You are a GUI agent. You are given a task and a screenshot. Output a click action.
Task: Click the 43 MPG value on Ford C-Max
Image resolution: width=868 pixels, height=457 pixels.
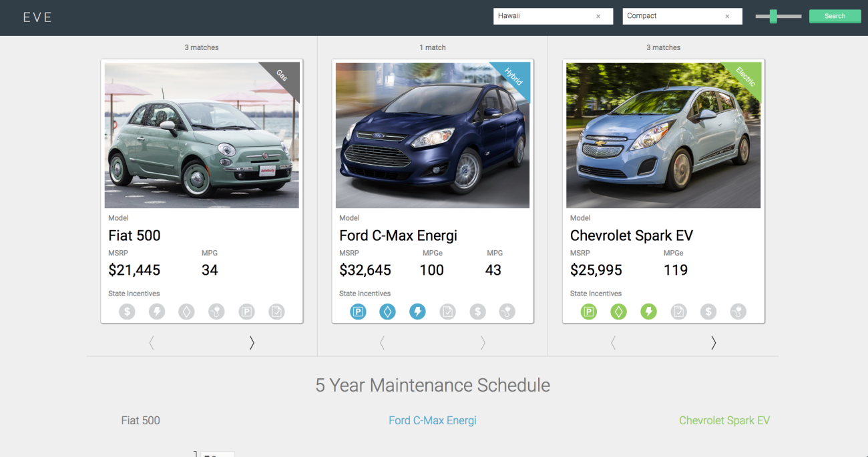pyautogui.click(x=493, y=270)
